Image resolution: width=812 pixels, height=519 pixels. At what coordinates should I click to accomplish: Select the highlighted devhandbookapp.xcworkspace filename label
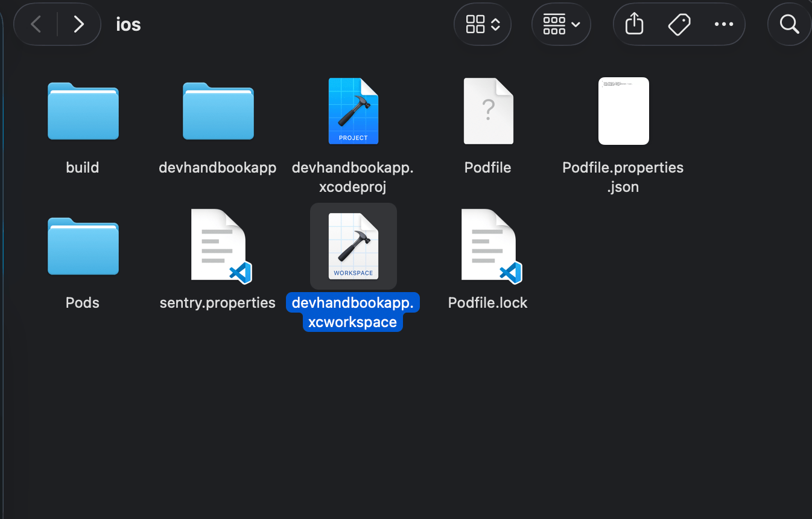(x=352, y=312)
